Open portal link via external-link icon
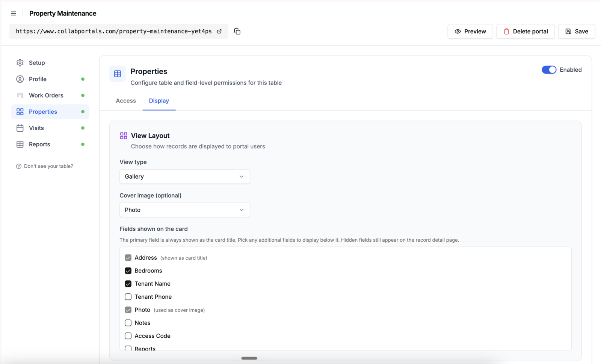 tap(219, 32)
